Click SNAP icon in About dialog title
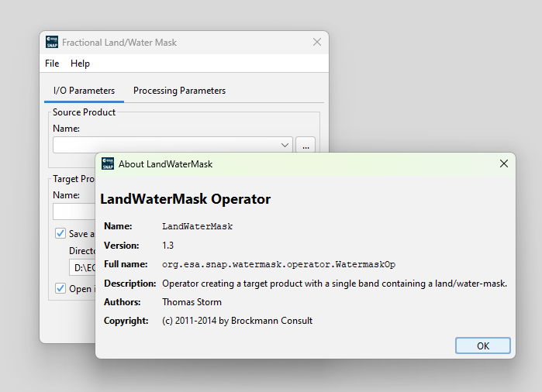Viewport: 542px width, 392px height. pos(108,163)
